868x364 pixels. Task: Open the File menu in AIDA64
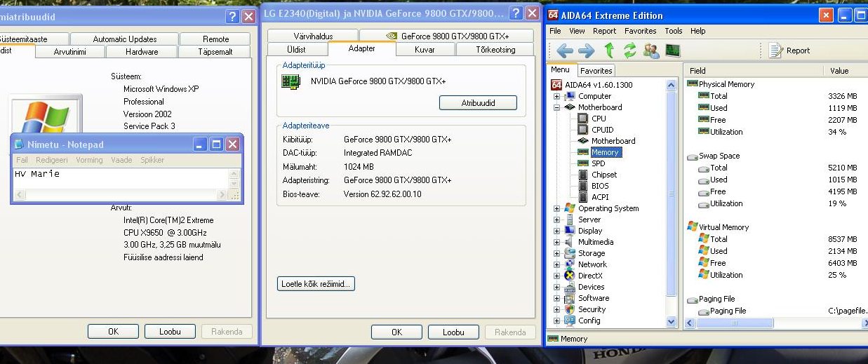(x=555, y=31)
